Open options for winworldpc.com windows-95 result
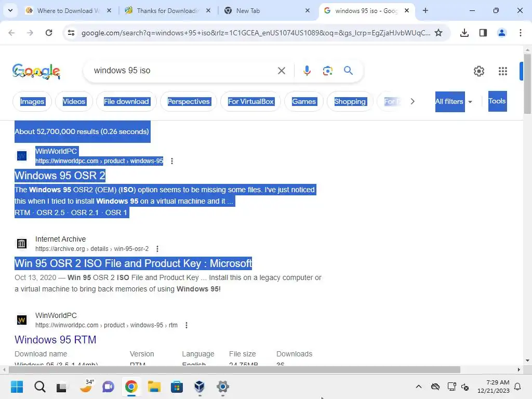The image size is (532, 399). (x=172, y=161)
